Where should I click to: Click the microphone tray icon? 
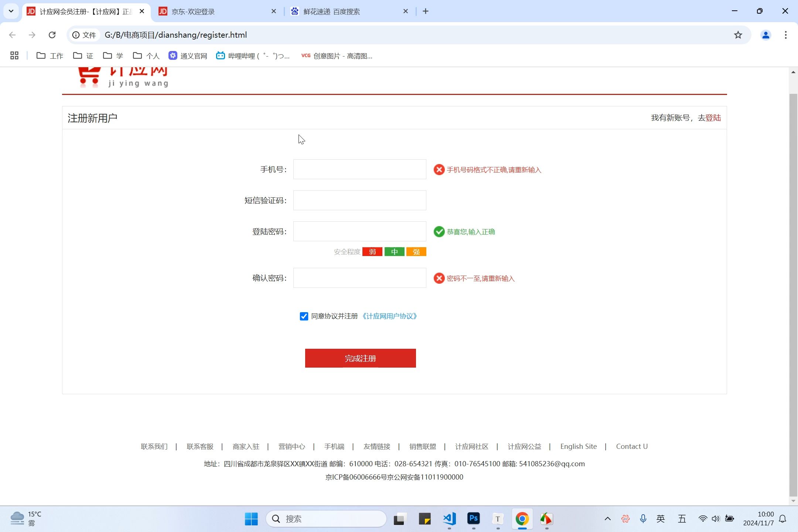643,519
